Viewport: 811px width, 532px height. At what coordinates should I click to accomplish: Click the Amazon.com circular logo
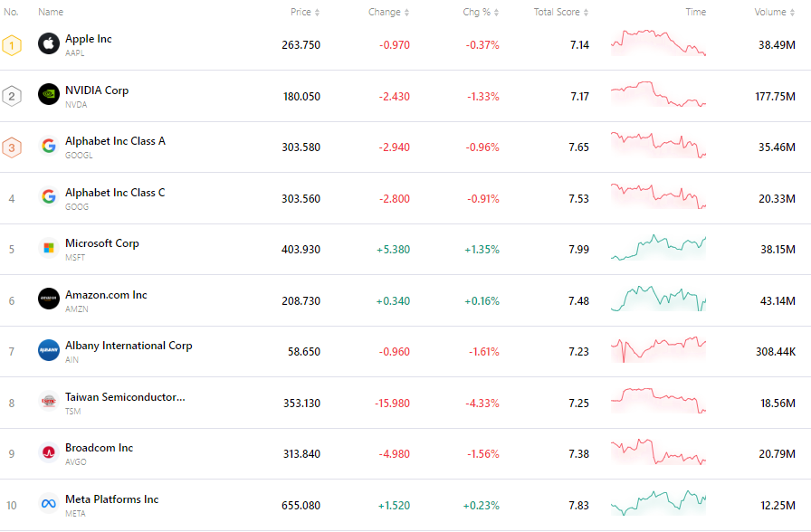point(48,299)
